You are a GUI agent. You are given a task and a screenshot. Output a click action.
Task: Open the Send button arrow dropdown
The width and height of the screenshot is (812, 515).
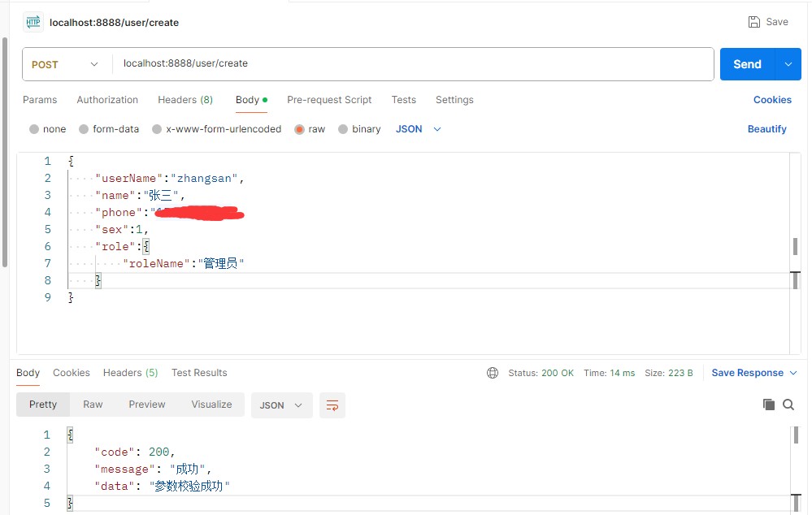[788, 64]
